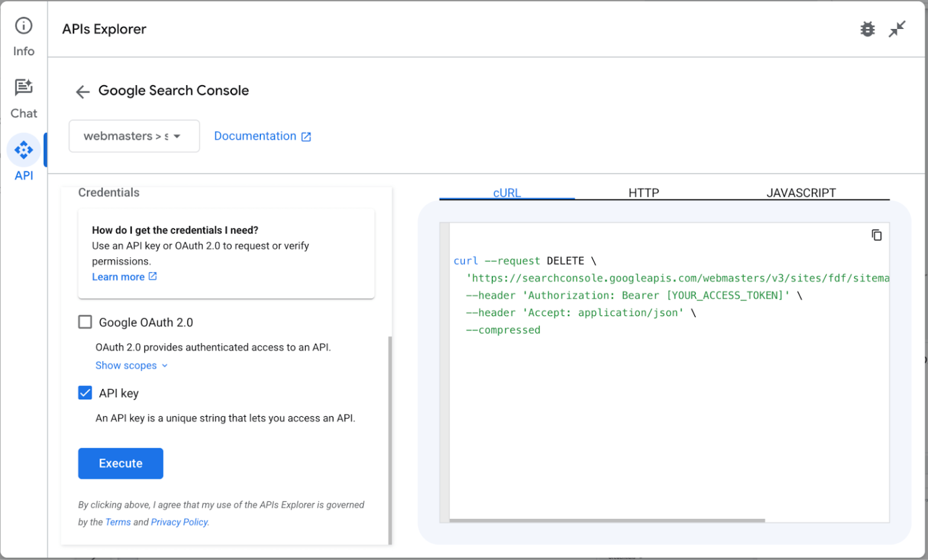Switch to the HTTP tab
This screenshot has height=560, width=928.
[x=644, y=192]
